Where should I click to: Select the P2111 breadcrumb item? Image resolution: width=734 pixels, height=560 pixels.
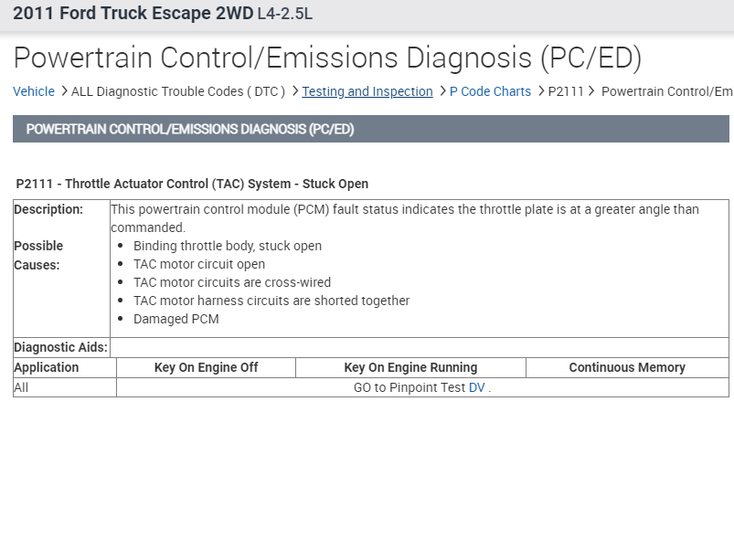(566, 91)
